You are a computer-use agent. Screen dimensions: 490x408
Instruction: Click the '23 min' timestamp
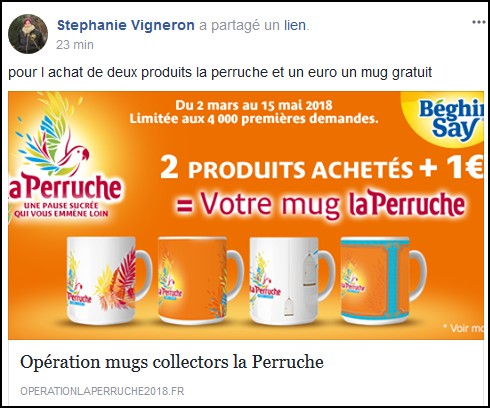pyautogui.click(x=75, y=45)
